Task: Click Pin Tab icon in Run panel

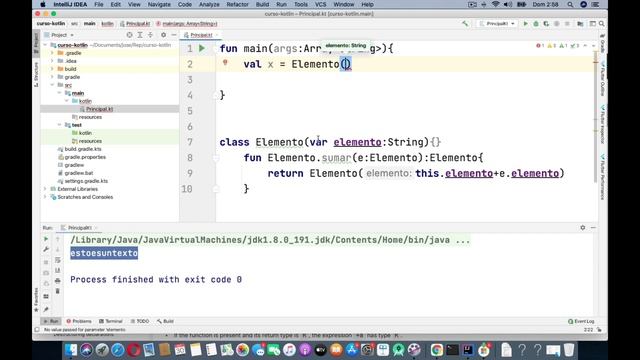Action: pos(46,309)
